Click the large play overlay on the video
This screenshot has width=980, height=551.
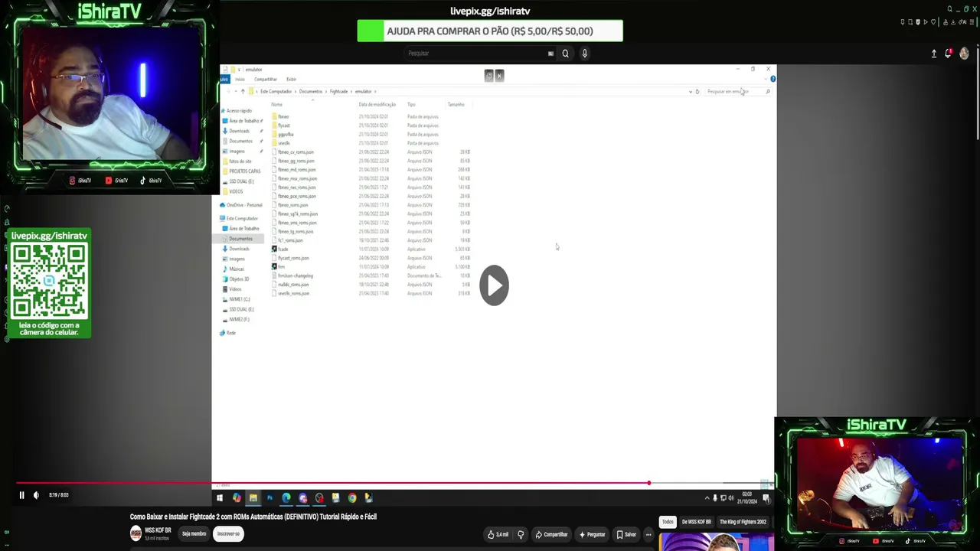[x=494, y=285]
